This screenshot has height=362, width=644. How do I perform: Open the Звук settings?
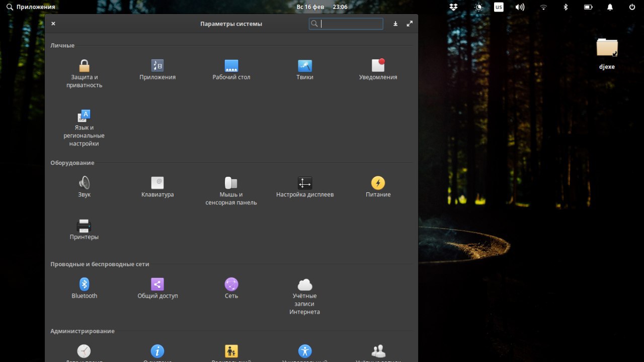click(x=84, y=187)
